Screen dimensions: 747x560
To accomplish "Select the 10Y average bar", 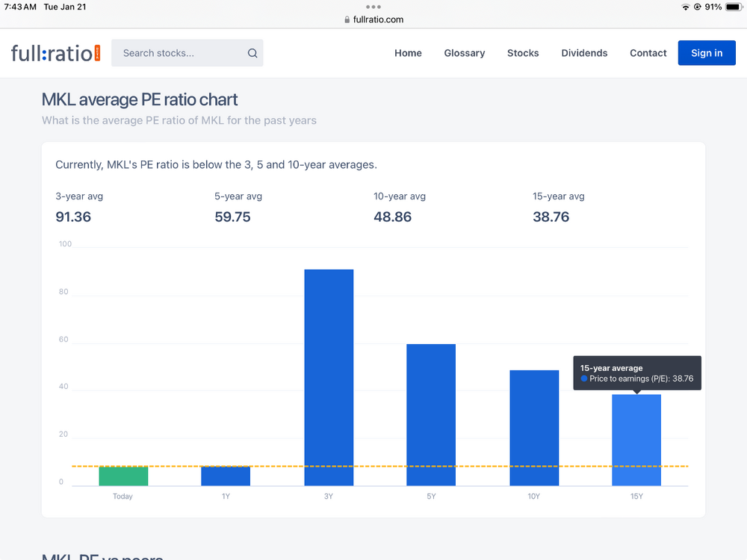I will [x=534, y=428].
